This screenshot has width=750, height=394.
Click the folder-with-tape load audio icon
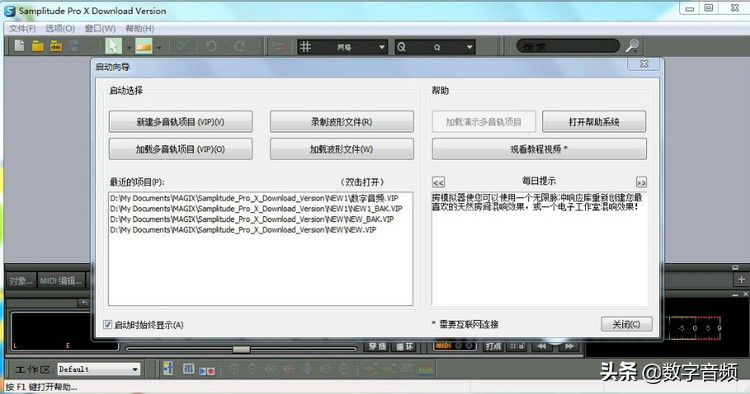pos(56,46)
